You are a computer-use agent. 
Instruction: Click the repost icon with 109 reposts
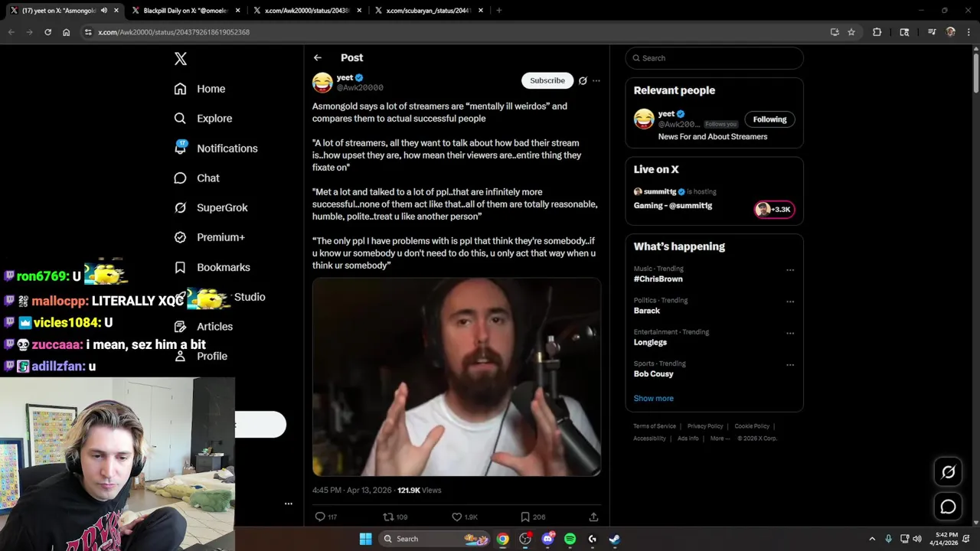pos(388,517)
